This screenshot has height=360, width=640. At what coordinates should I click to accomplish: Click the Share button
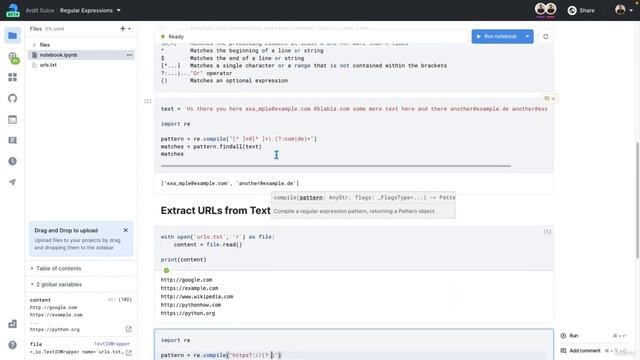click(581, 10)
